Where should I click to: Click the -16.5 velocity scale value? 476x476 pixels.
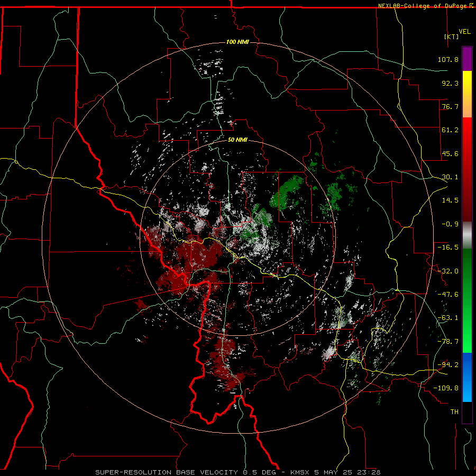click(x=448, y=248)
